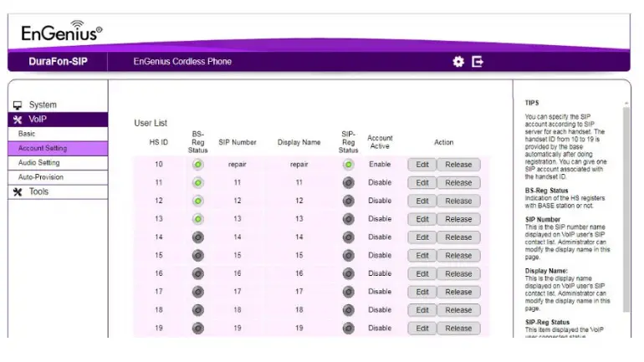Click the logout icon in header
The image size is (644, 362).
(478, 62)
